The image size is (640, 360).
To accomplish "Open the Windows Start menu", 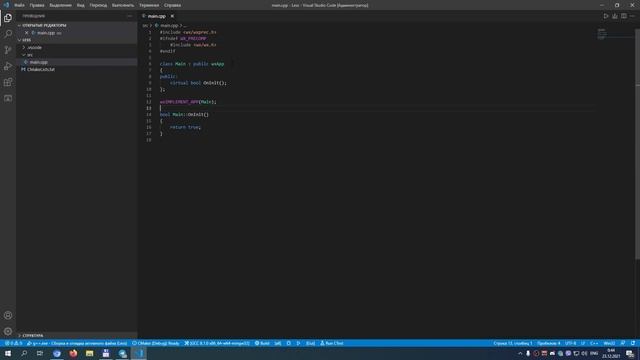I will (8, 353).
